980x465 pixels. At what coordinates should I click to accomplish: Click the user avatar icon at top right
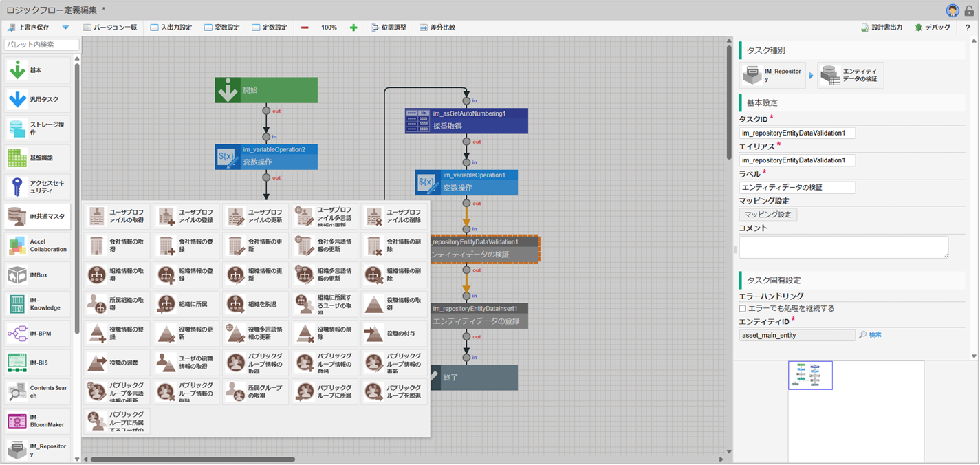pos(952,10)
